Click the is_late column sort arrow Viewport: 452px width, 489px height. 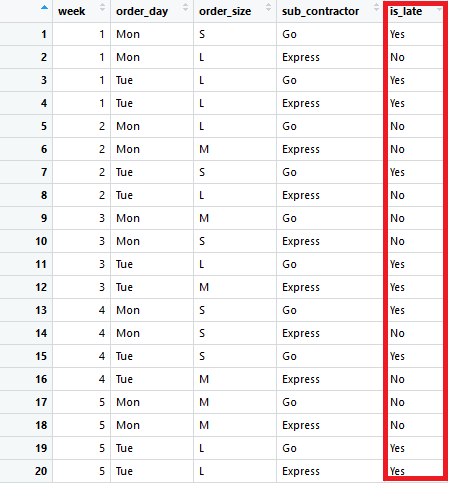pos(439,9)
